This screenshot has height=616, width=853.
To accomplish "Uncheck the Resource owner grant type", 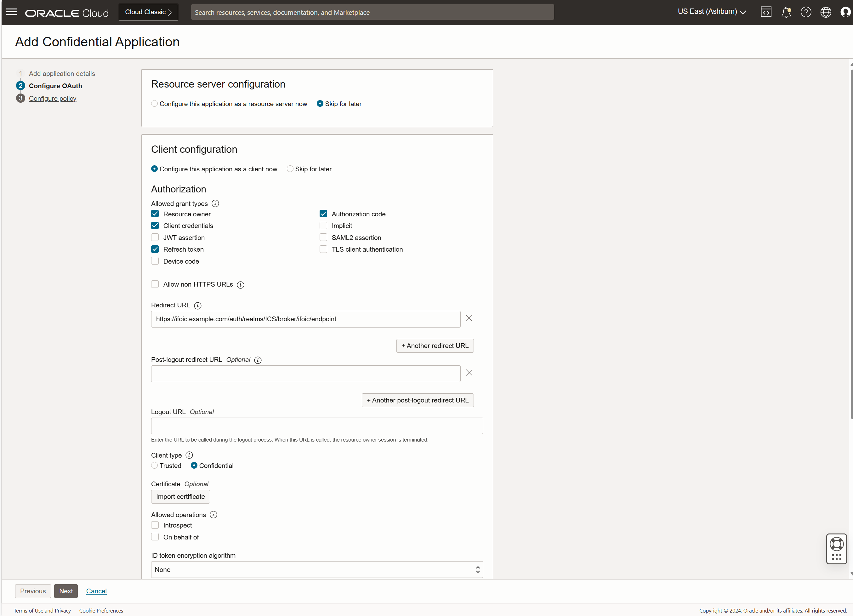I will coord(155,214).
